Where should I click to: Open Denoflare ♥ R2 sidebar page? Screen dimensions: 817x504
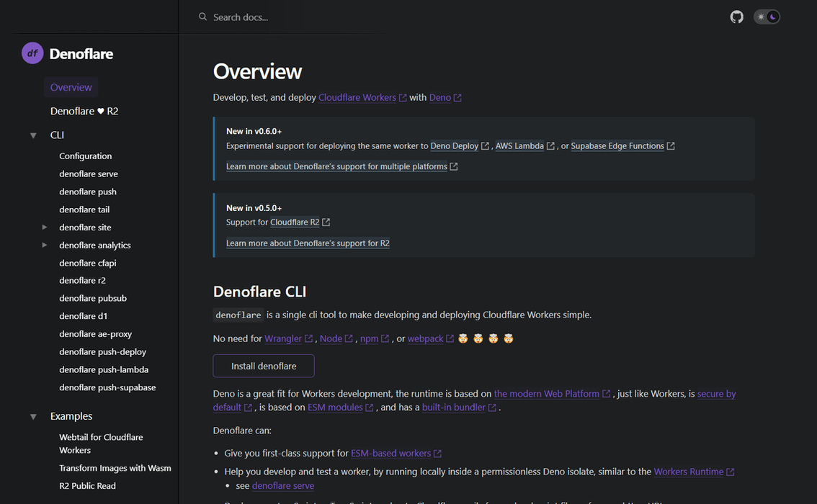[84, 111]
